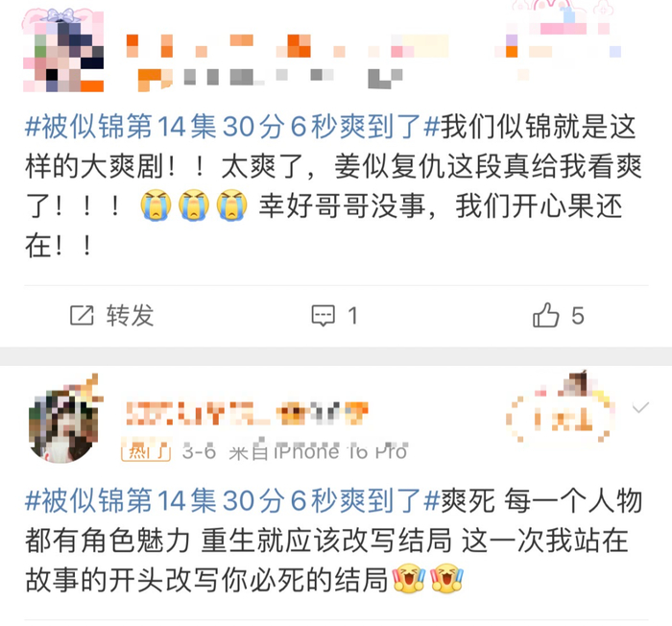Open second post text starting 爽死

tap(333, 541)
